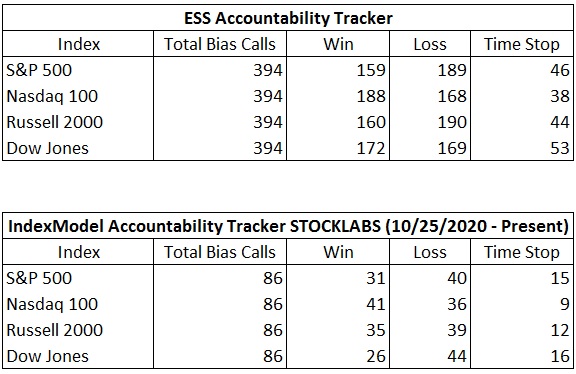Select IndexModel Russell 2000 Loss value 39
The image size is (576, 374).
pos(457,330)
